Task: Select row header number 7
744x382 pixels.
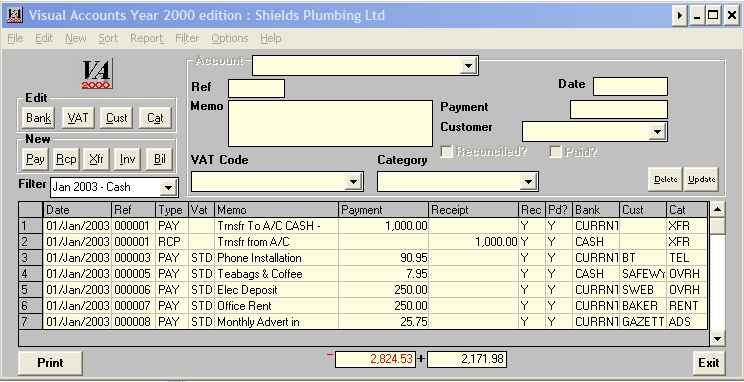Action: point(30,322)
